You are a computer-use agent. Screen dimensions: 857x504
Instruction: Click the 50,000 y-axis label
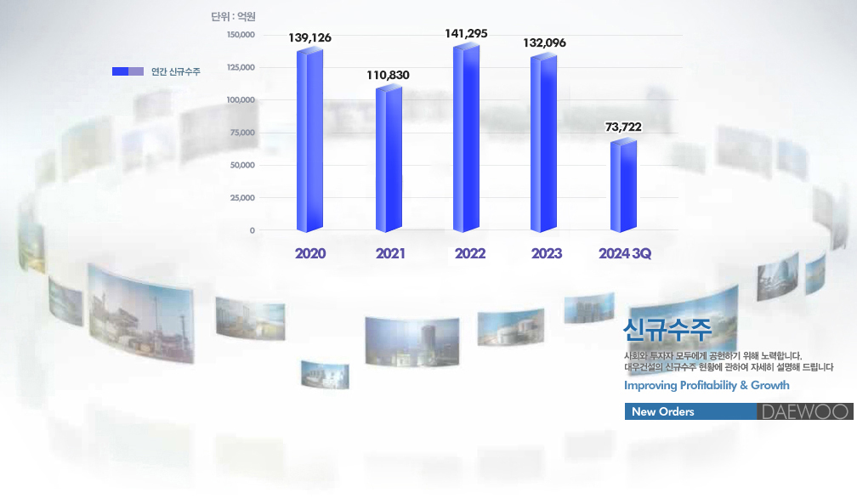click(x=242, y=165)
